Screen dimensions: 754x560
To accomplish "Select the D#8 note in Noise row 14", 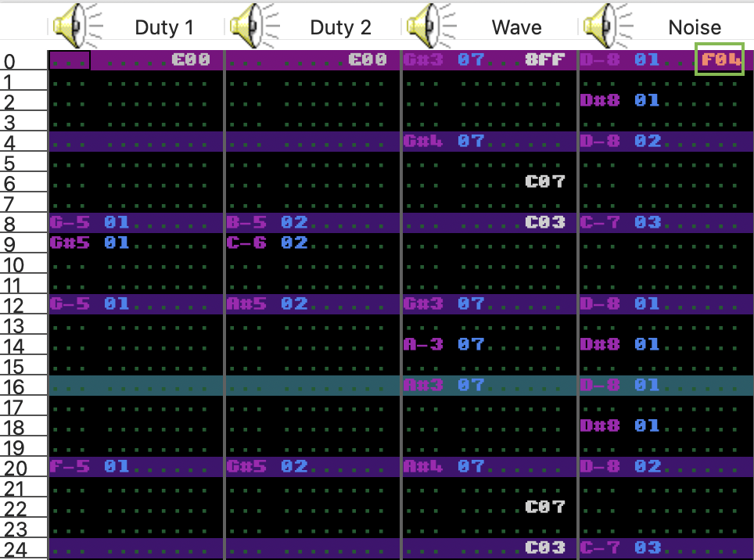I will [600, 344].
